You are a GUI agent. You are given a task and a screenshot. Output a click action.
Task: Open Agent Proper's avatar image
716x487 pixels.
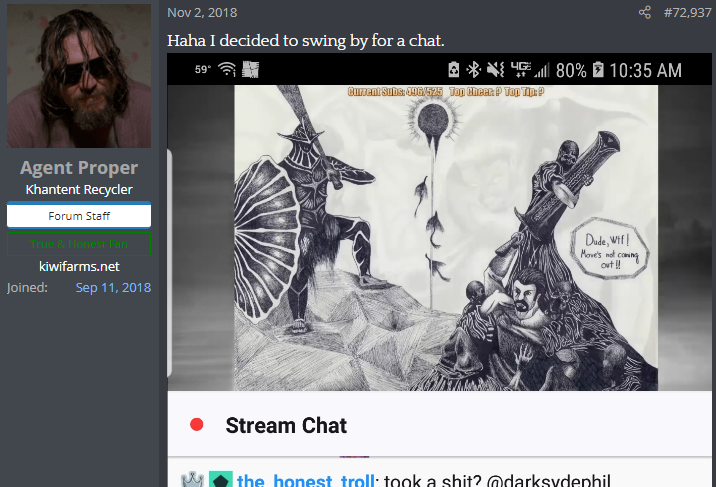click(x=79, y=76)
